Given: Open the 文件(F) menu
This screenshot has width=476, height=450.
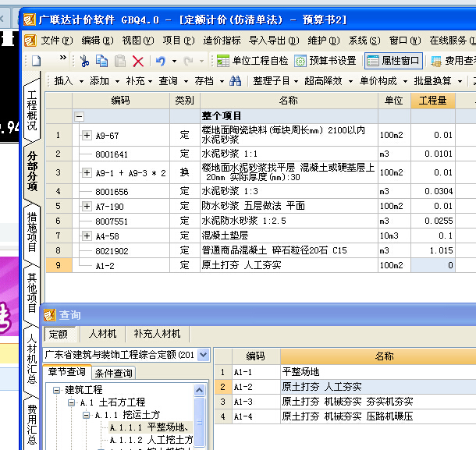Looking at the screenshot, I should [57, 41].
